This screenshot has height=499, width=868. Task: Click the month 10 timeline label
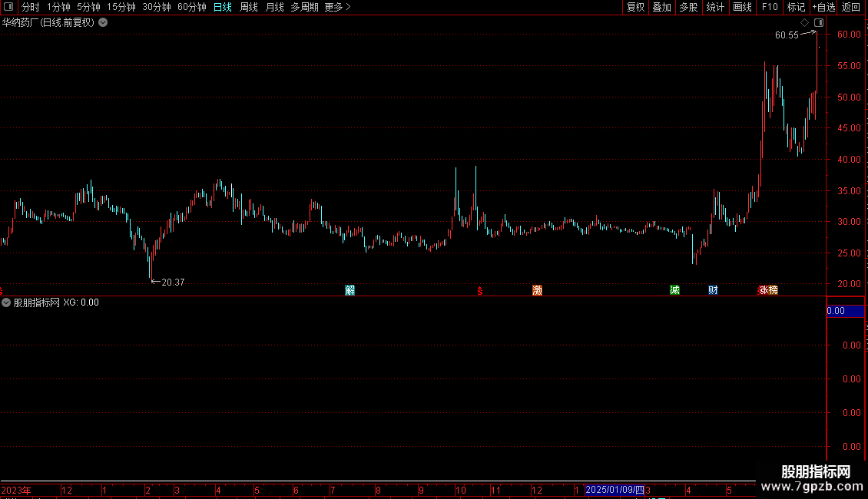tap(461, 490)
